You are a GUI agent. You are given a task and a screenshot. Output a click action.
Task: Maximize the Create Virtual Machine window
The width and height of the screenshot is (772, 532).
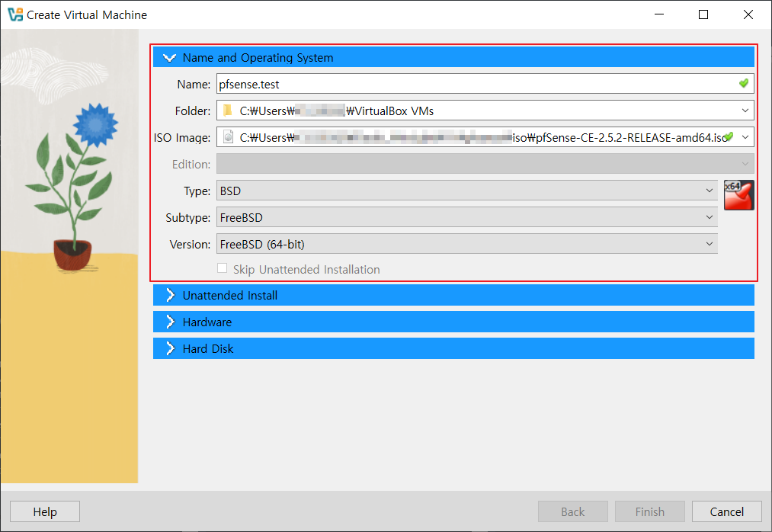pyautogui.click(x=703, y=14)
